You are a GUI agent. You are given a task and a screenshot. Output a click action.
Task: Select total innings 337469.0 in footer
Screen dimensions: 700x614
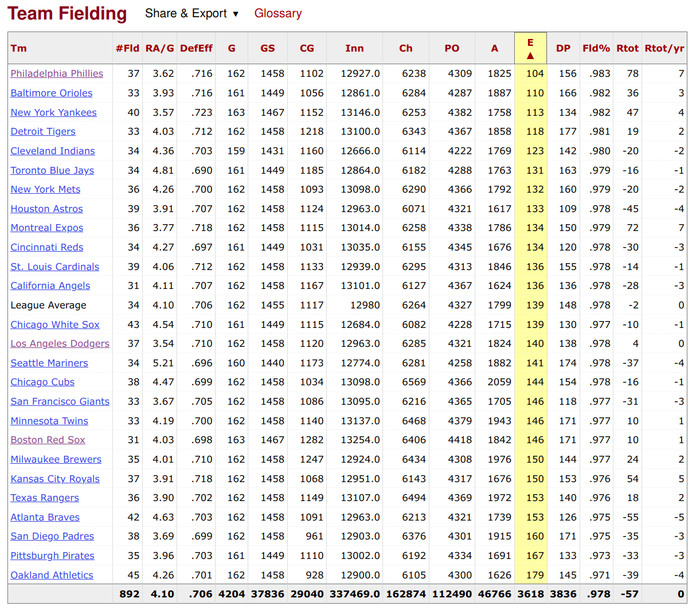click(x=355, y=594)
